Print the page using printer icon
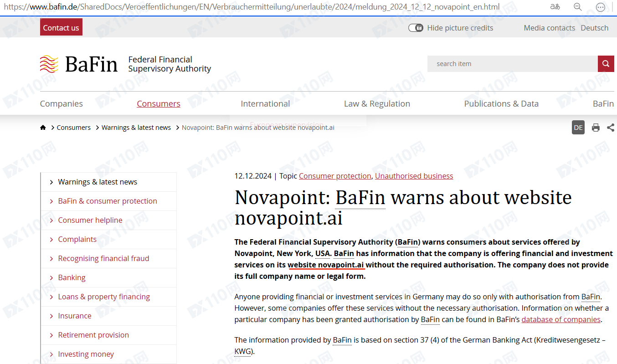Image resolution: width=617 pixels, height=364 pixels. pyautogui.click(x=596, y=128)
